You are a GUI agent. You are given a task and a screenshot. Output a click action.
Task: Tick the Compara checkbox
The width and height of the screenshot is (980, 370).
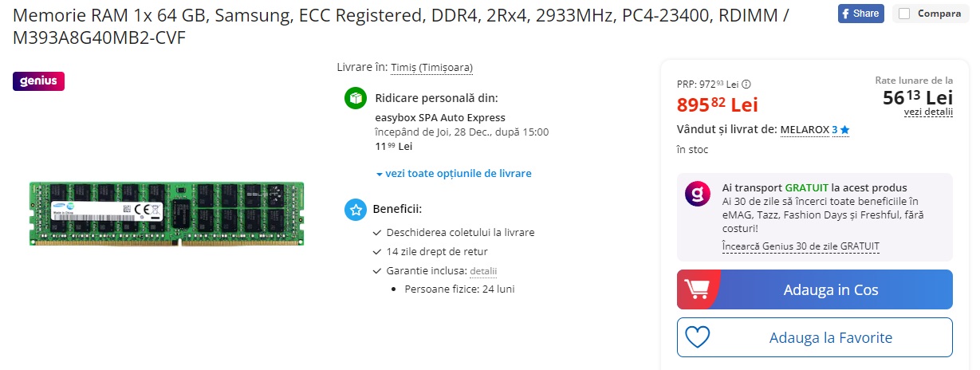pos(903,14)
